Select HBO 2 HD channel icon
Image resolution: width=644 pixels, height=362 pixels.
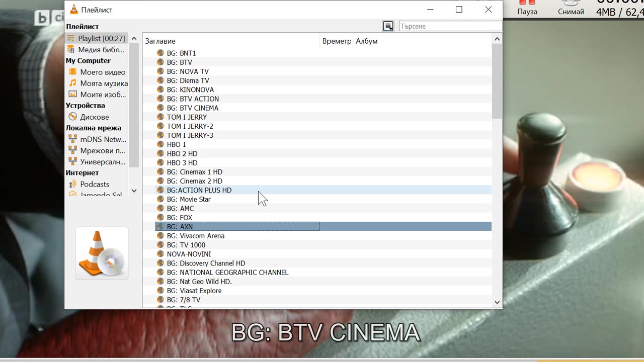point(160,153)
